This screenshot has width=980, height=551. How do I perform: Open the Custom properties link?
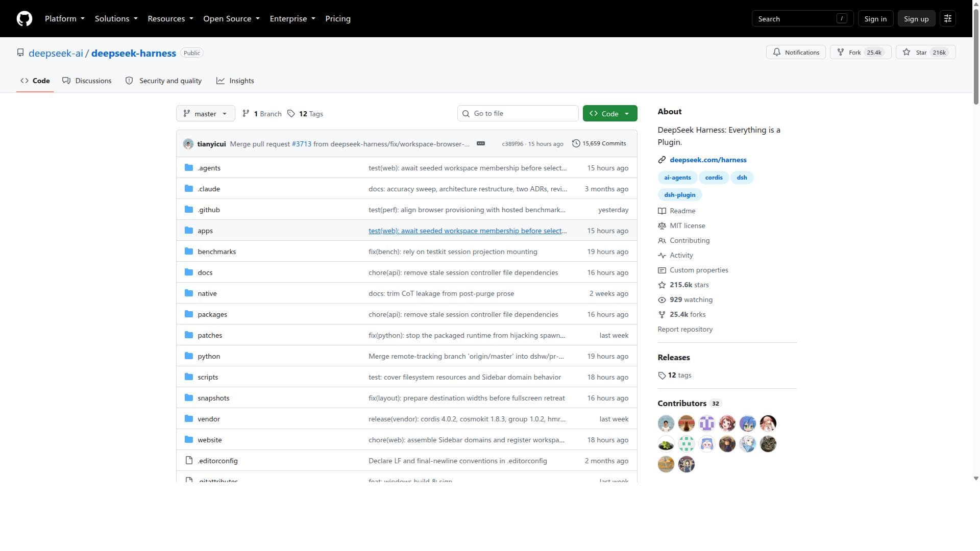693,270
